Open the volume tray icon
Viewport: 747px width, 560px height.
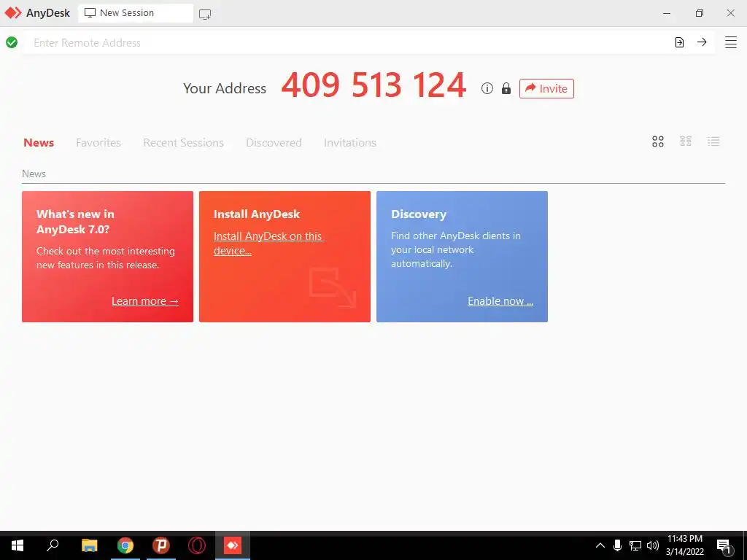pos(653,545)
